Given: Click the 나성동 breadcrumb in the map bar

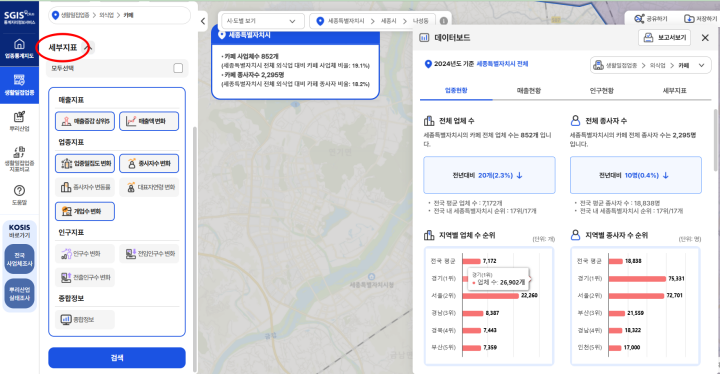Looking at the screenshot, I should 420,21.
